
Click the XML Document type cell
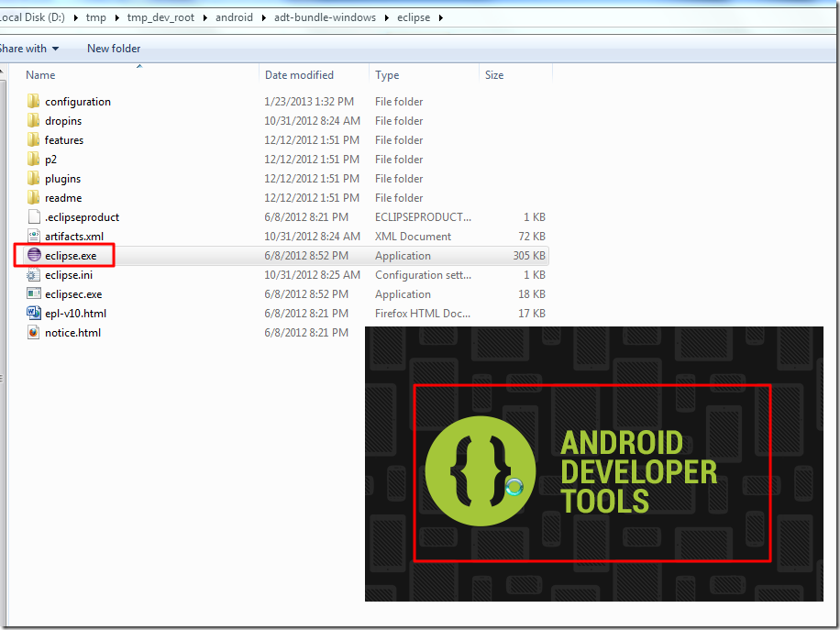click(413, 237)
